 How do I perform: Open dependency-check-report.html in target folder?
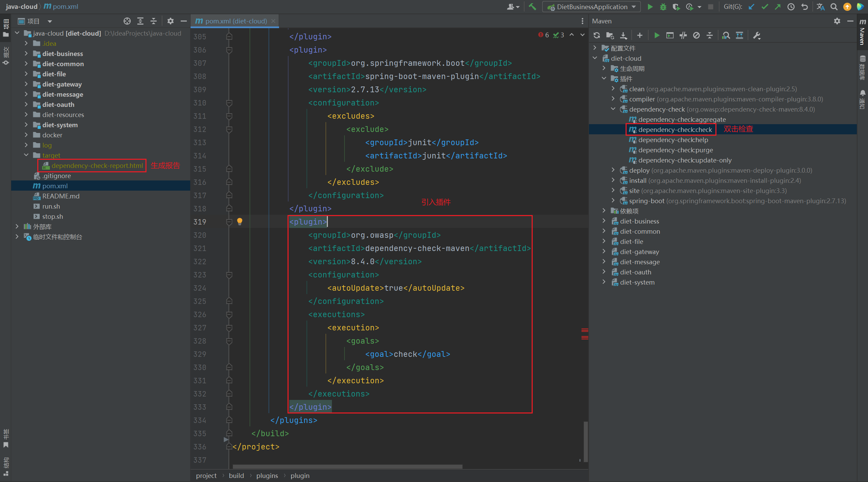(97, 166)
